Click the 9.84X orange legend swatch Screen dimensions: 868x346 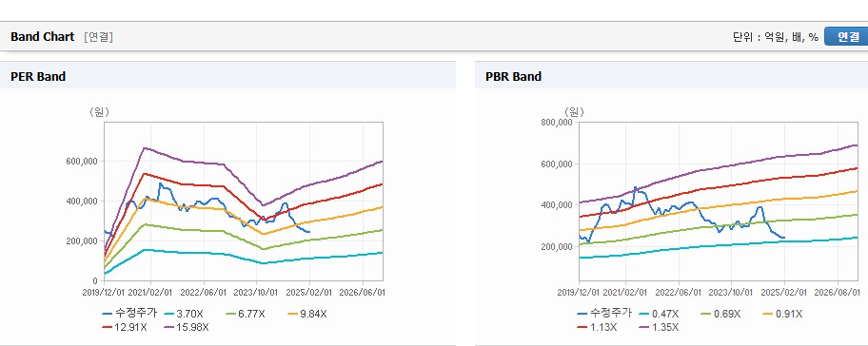coord(293,314)
